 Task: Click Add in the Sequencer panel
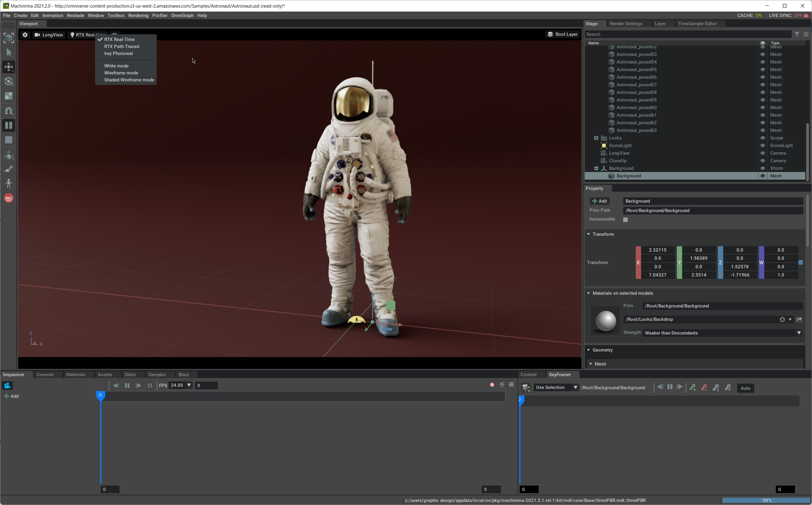point(11,397)
